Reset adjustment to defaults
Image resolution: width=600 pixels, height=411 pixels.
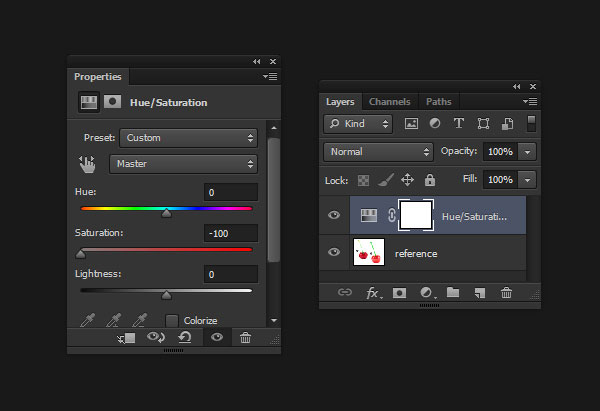click(x=185, y=337)
